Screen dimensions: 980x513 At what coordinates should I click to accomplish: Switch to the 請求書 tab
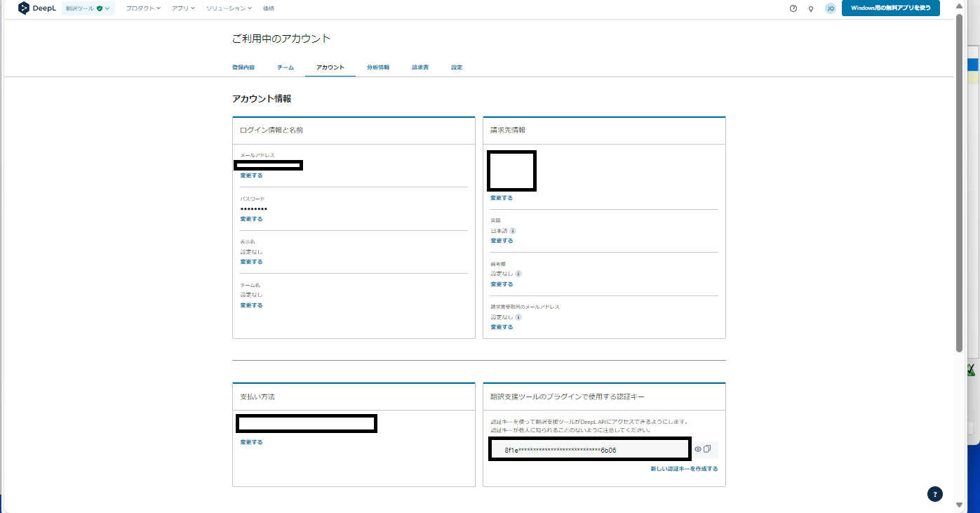[420, 67]
